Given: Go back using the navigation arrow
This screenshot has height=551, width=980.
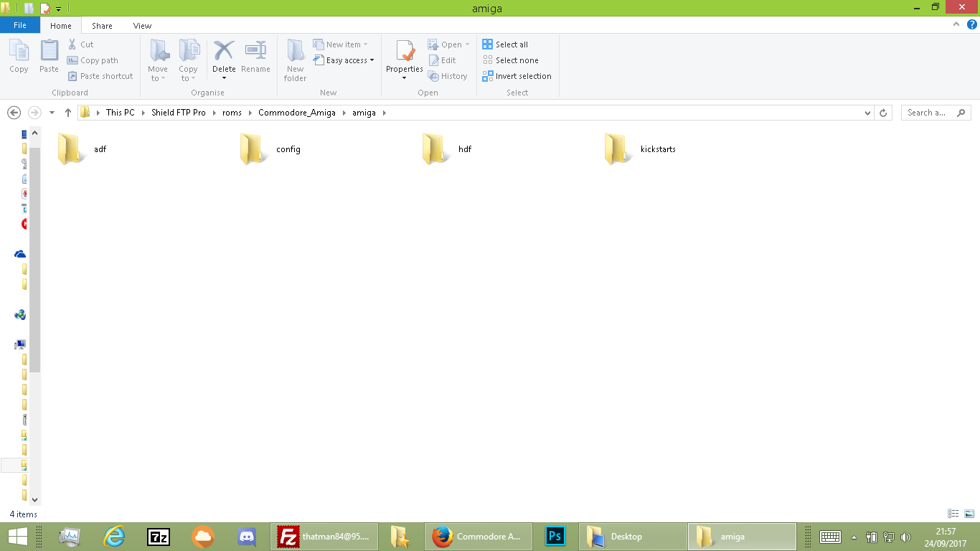Looking at the screenshot, I should point(15,113).
